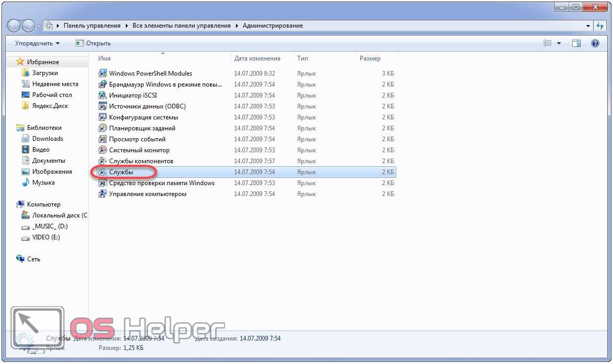The width and height of the screenshot is (613, 364).
Task: Click the refresh button beside address bar
Action: [x=600, y=26]
